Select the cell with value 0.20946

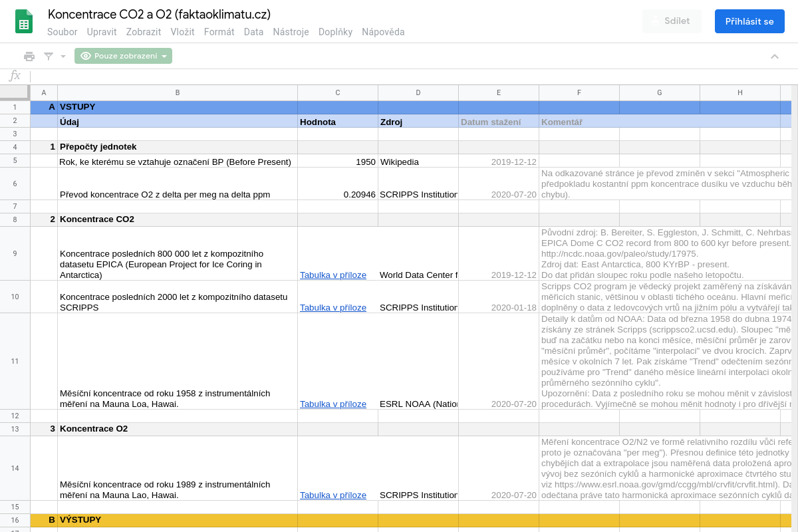tap(338, 184)
